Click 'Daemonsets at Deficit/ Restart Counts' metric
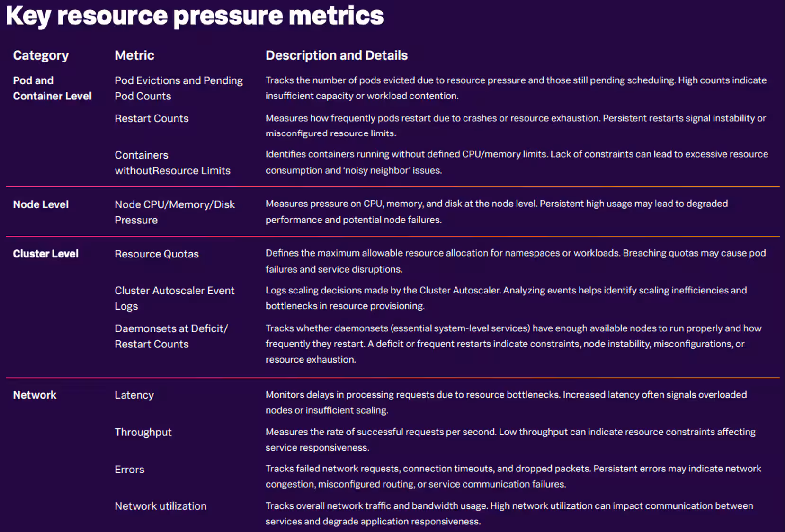785x532 pixels. pos(171,336)
